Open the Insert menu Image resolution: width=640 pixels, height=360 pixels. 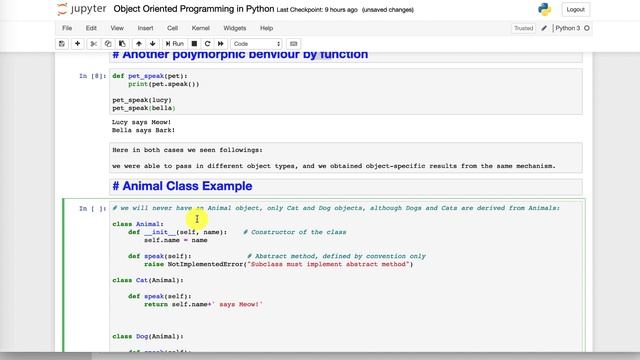coord(145,28)
